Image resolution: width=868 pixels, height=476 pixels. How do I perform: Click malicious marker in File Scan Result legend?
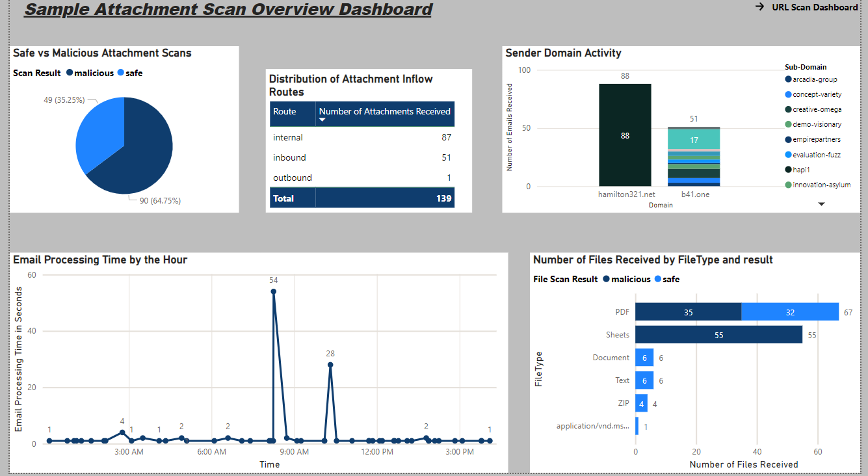[606, 279]
